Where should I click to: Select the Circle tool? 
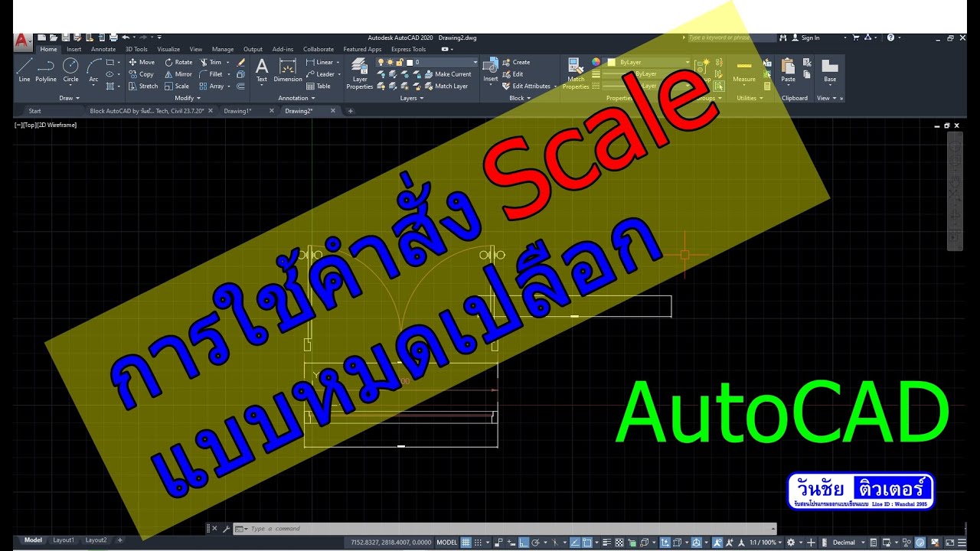pyautogui.click(x=70, y=70)
